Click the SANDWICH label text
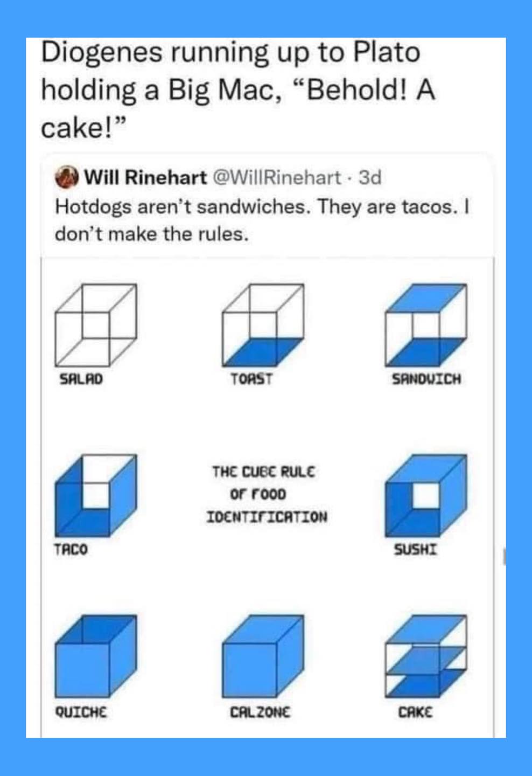The width and height of the screenshot is (532, 776). point(426,379)
